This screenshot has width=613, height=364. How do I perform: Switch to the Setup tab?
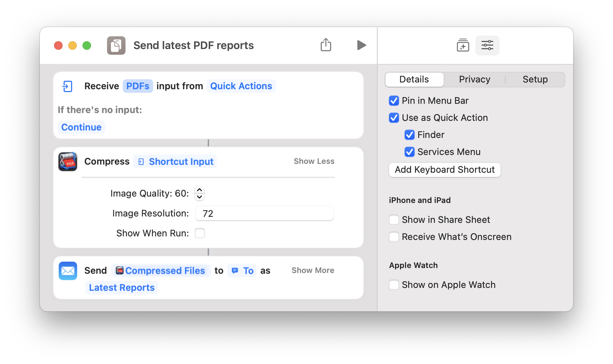pos(535,80)
